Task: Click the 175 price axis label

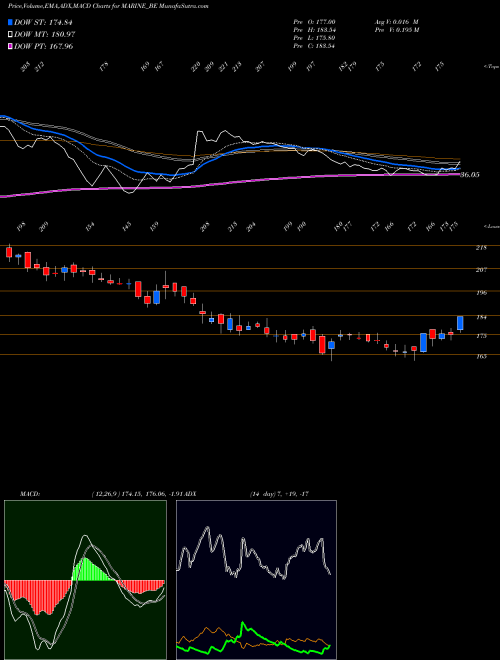Action: click(481, 336)
